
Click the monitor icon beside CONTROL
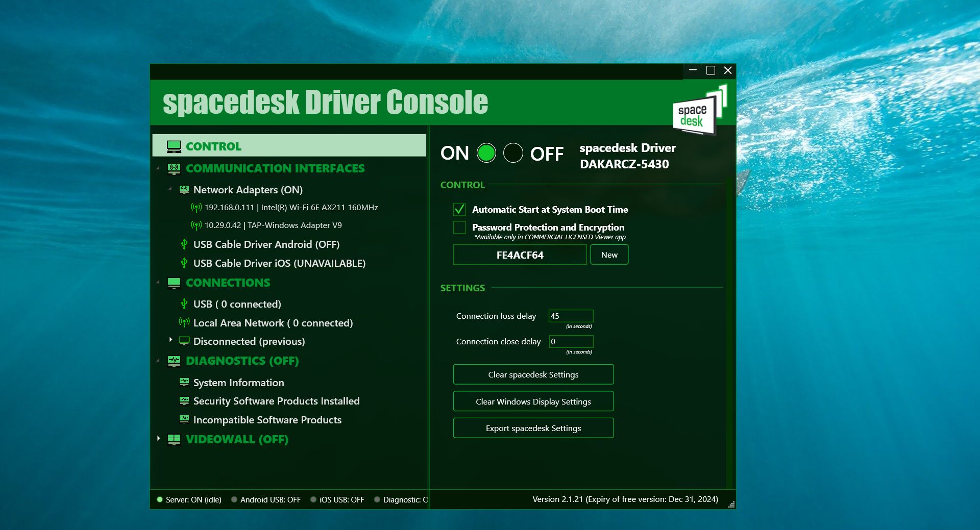pyautogui.click(x=174, y=146)
